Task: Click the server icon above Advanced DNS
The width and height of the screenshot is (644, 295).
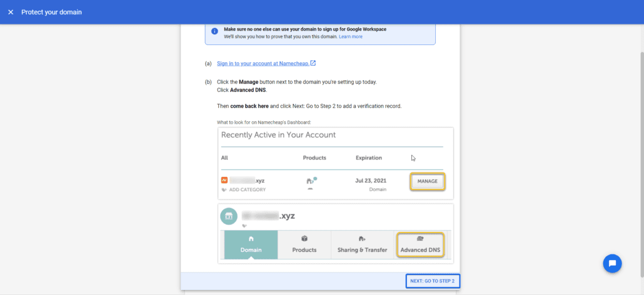Action: tap(420, 238)
